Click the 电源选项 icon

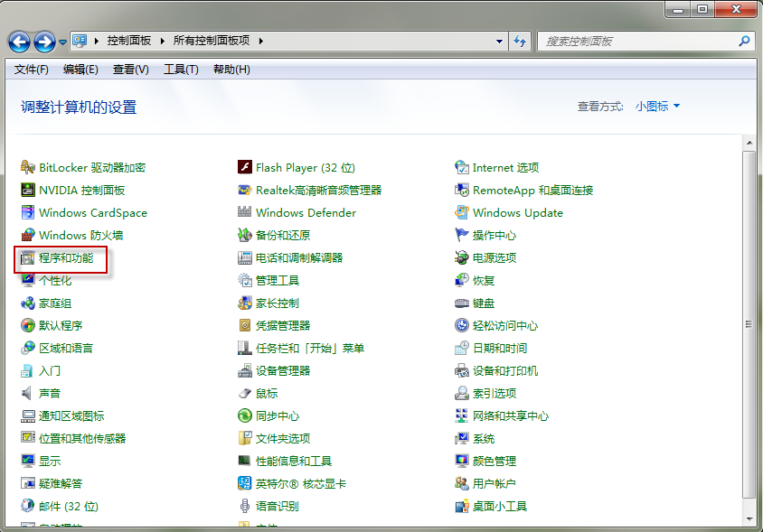tap(461, 257)
